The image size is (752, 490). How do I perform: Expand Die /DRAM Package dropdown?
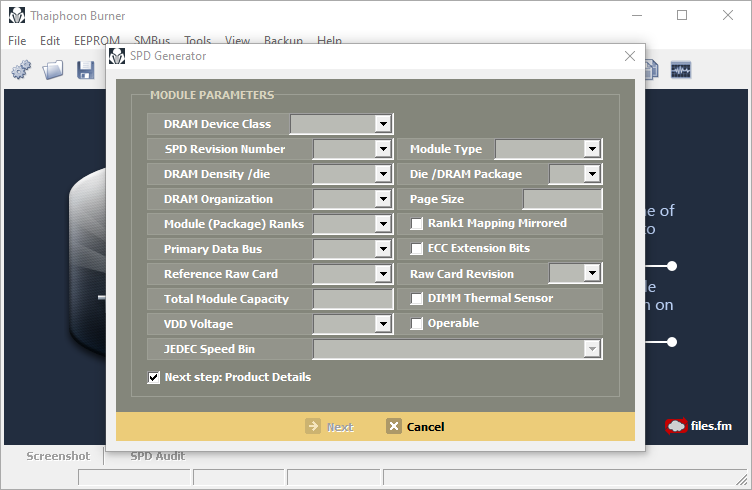592,174
